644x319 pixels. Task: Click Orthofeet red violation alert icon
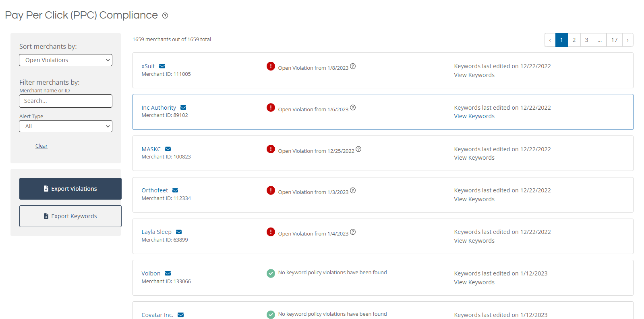click(x=271, y=190)
